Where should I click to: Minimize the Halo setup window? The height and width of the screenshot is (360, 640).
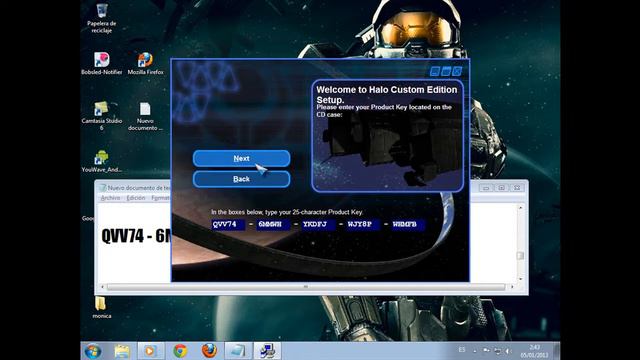click(x=435, y=71)
